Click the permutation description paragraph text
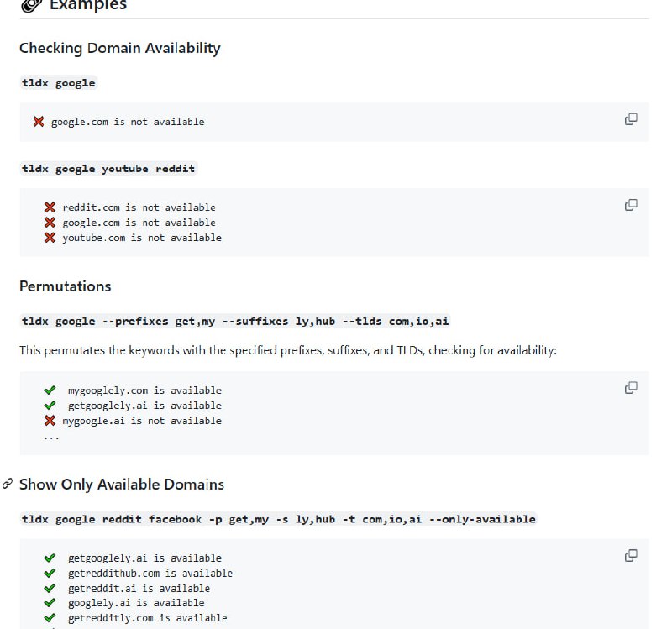 pyautogui.click(x=287, y=350)
